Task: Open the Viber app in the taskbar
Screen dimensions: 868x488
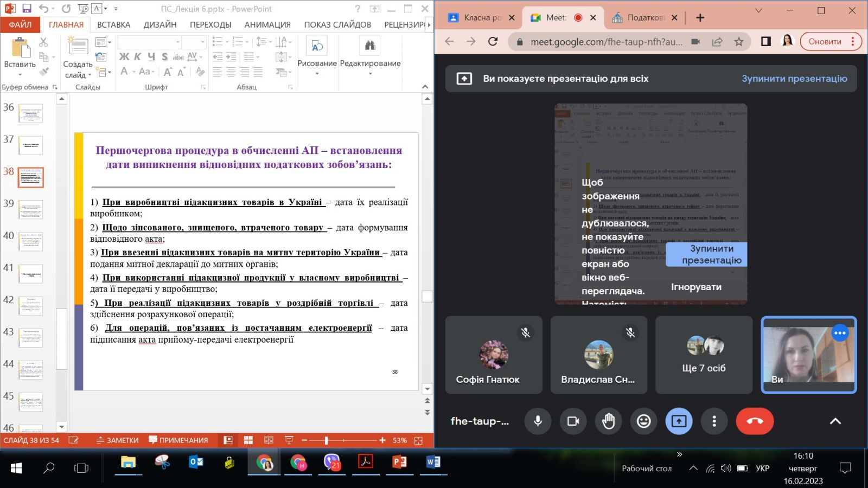Action: pos(331,462)
